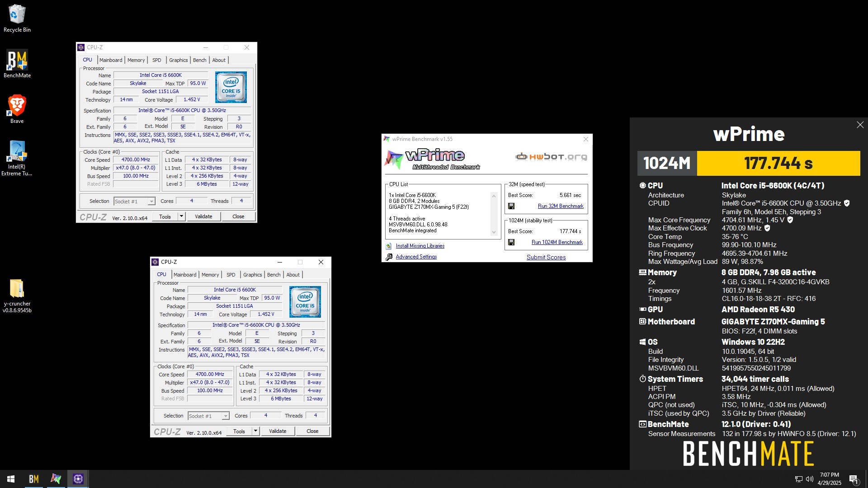Close the wPrime Benchmark window
The height and width of the screenshot is (488, 868).
(x=586, y=139)
